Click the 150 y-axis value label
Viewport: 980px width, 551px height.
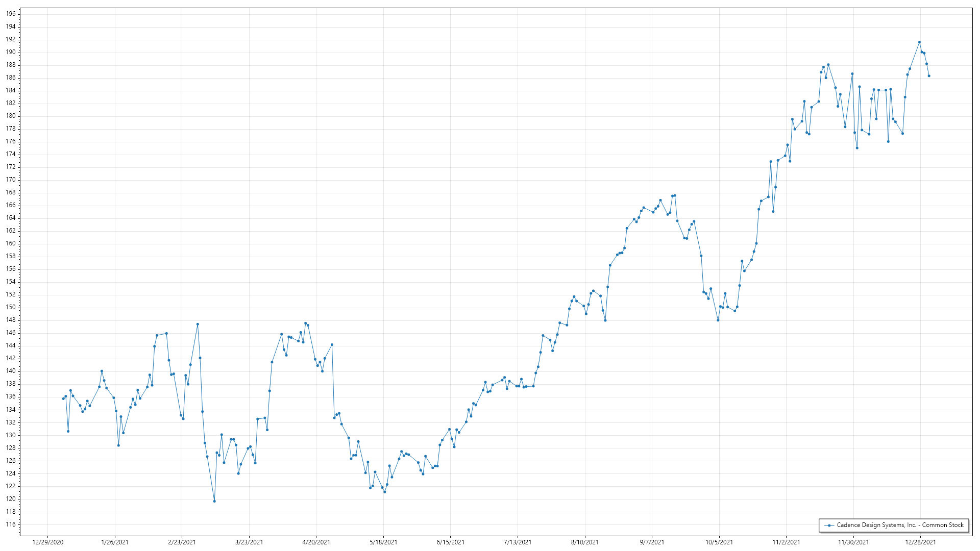pyautogui.click(x=11, y=307)
